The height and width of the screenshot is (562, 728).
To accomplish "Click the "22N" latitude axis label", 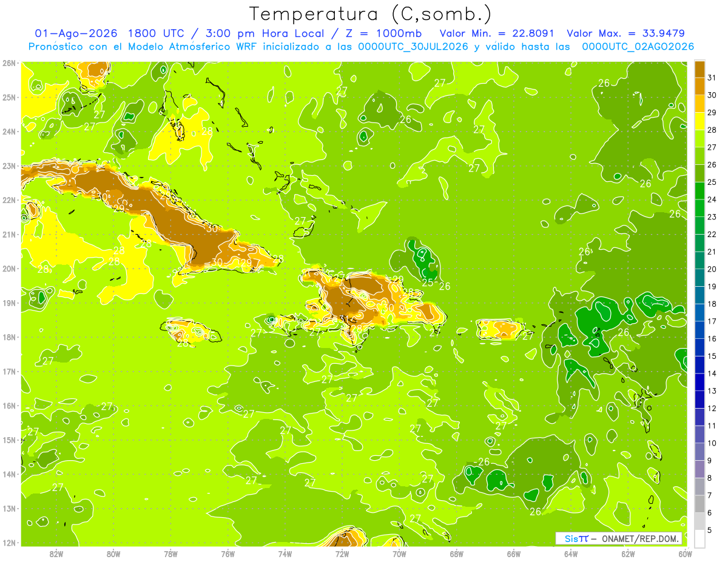I will coord(9,199).
